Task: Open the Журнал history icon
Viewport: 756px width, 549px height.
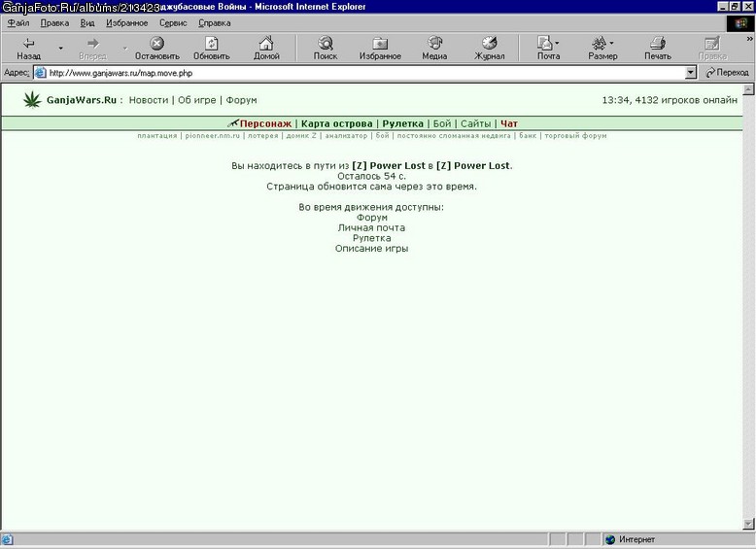Action: 489,44
